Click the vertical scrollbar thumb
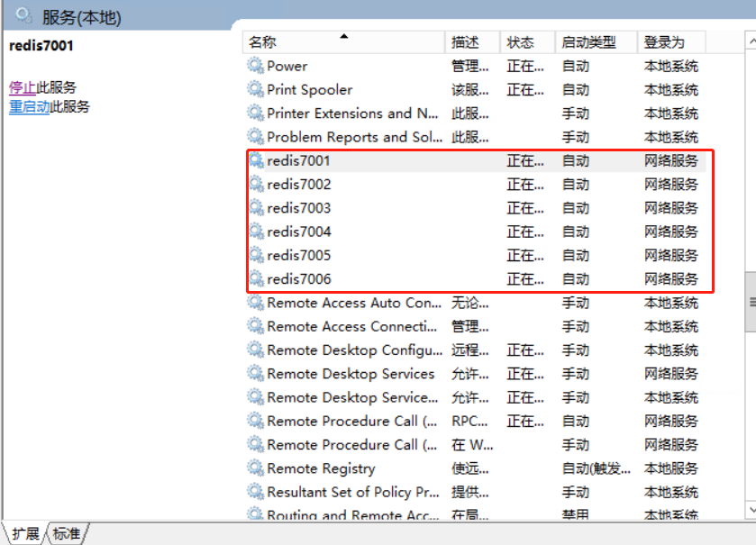The height and width of the screenshot is (545, 756). pos(751,302)
